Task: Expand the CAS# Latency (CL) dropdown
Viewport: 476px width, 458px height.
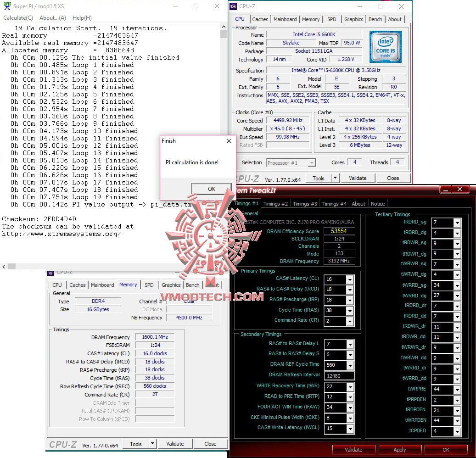Action: pyautogui.click(x=350, y=279)
